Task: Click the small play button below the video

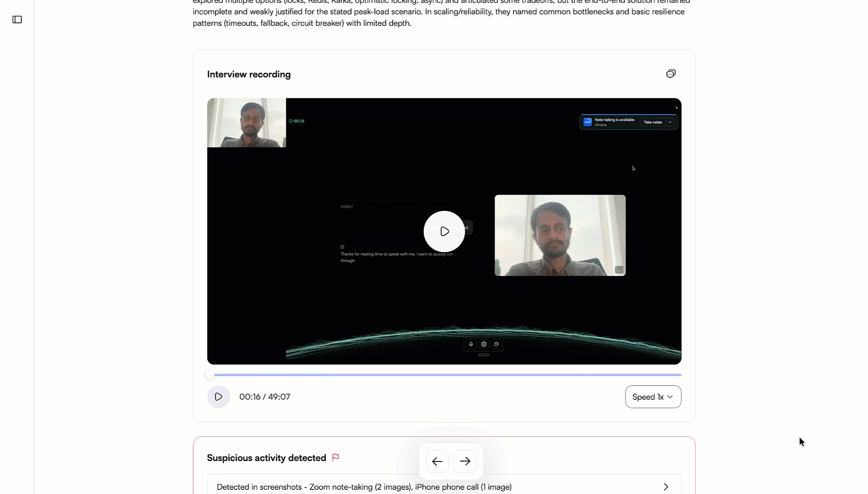Action: 218,397
